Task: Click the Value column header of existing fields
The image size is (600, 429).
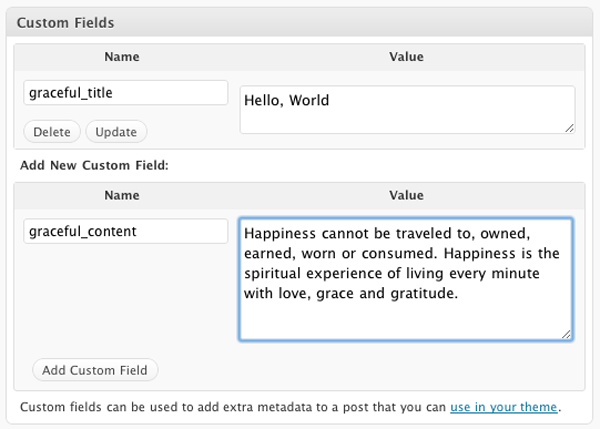Action: [x=406, y=57]
